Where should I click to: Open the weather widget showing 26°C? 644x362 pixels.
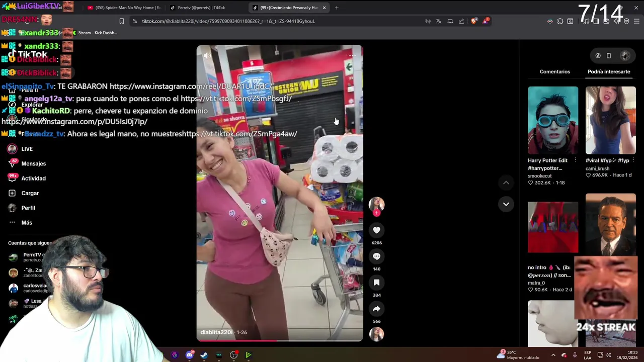pos(518,355)
